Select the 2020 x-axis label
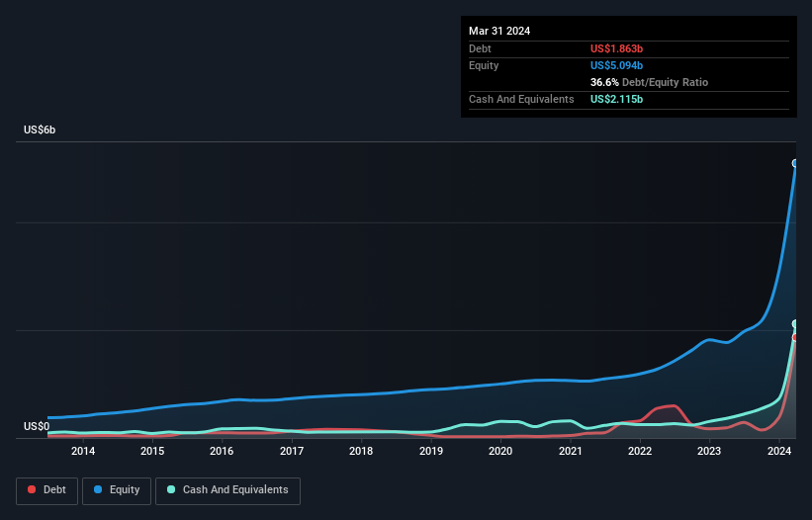 pyautogui.click(x=500, y=451)
